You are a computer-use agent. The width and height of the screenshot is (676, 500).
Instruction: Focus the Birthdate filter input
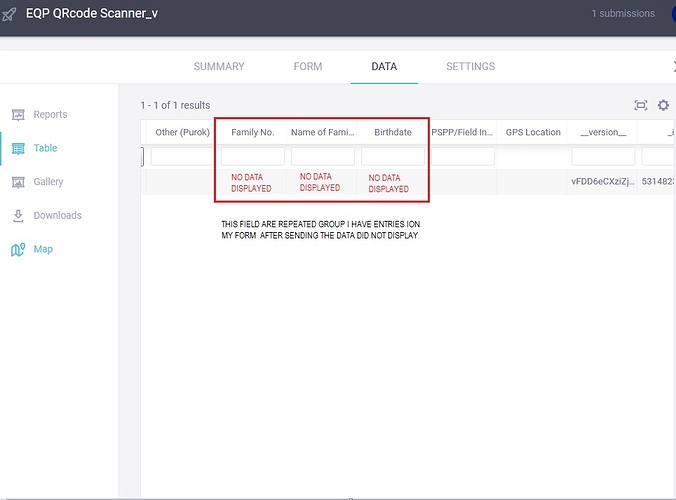[392, 157]
